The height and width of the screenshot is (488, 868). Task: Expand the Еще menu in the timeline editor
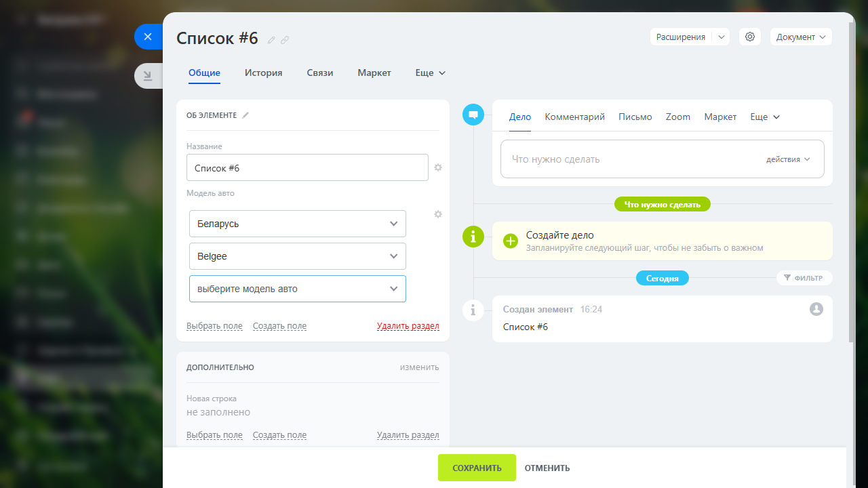click(765, 117)
